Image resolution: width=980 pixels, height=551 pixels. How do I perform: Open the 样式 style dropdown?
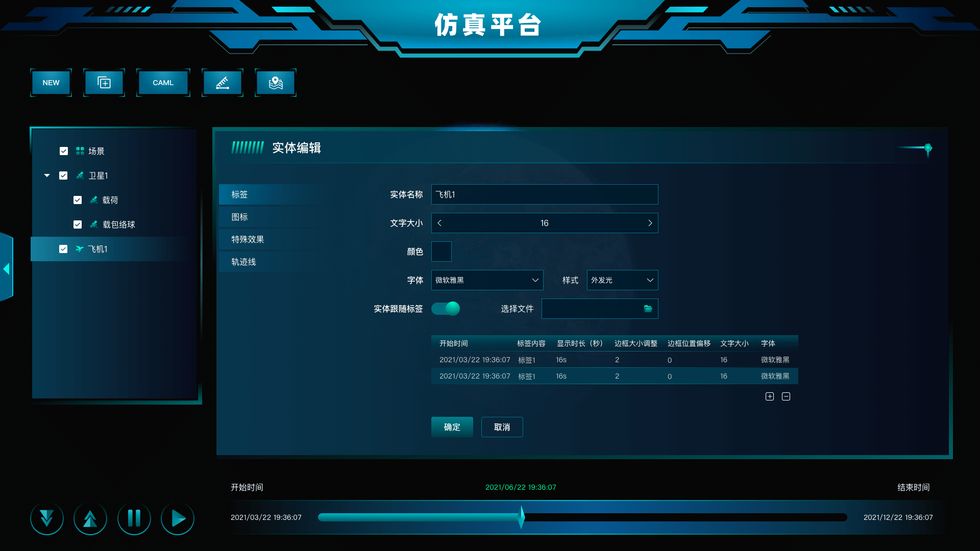(x=622, y=280)
